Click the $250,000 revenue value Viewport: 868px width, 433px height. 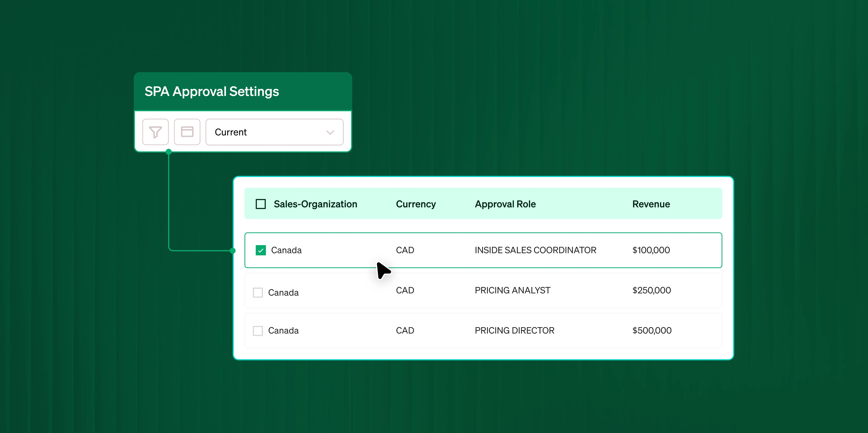[651, 290]
